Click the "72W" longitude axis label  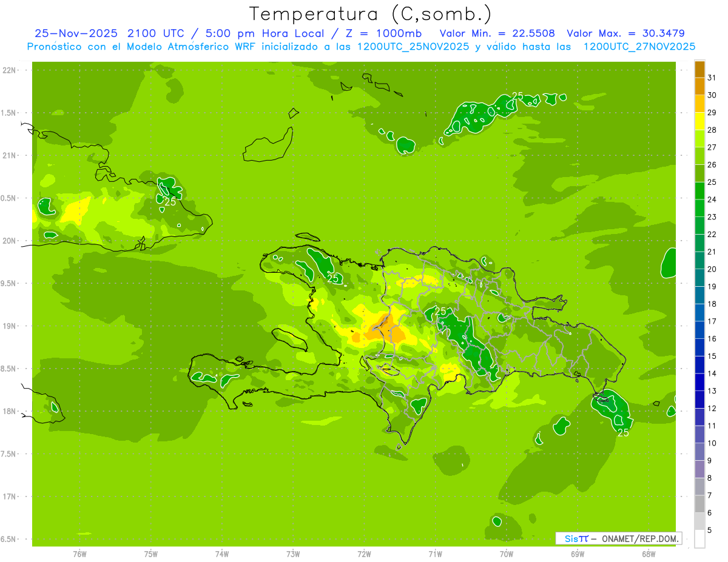point(364,554)
